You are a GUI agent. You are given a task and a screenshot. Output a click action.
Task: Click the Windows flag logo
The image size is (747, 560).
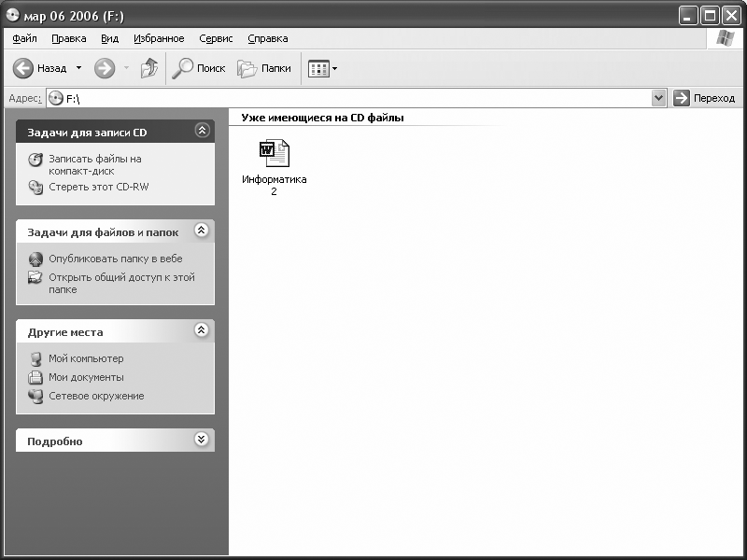[725, 38]
